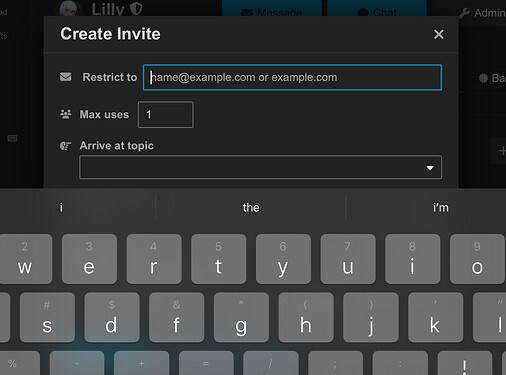Click the shield icon next to Lilly
The width and height of the screenshot is (506, 375).
click(x=136, y=8)
